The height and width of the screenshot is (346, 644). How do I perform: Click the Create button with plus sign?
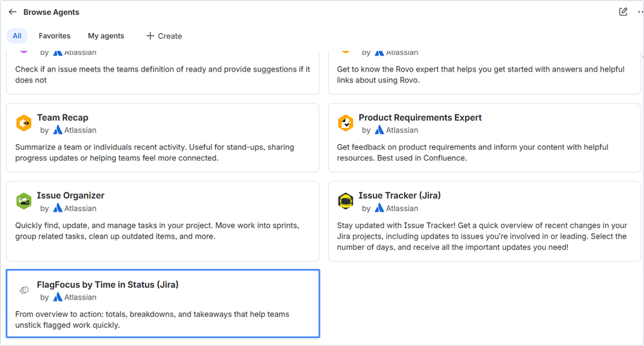tap(164, 36)
